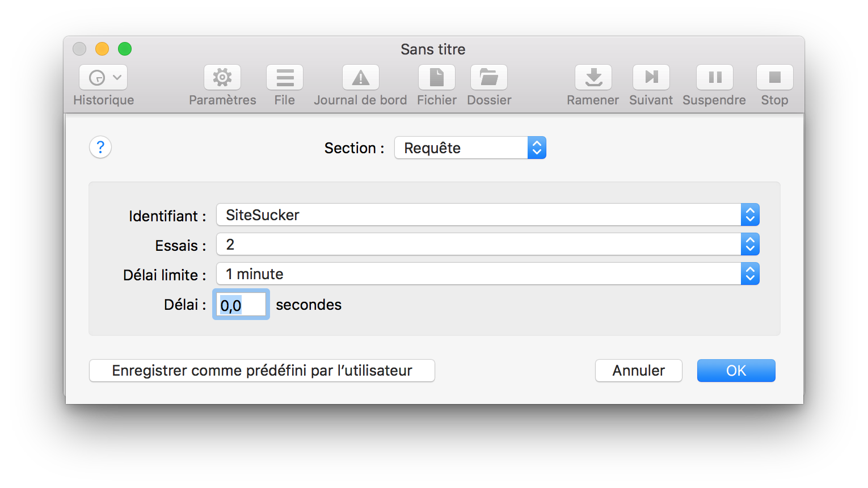Open the Dossier folder icon

(x=489, y=78)
